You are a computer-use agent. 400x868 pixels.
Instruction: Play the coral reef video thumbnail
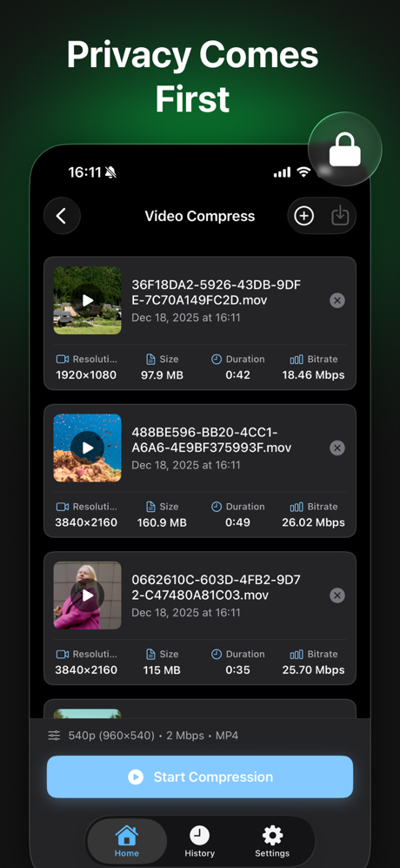(x=88, y=447)
